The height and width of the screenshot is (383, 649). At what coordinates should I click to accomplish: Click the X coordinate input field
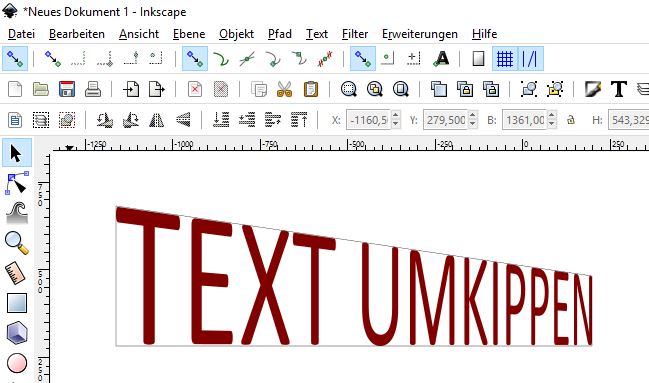(x=369, y=120)
